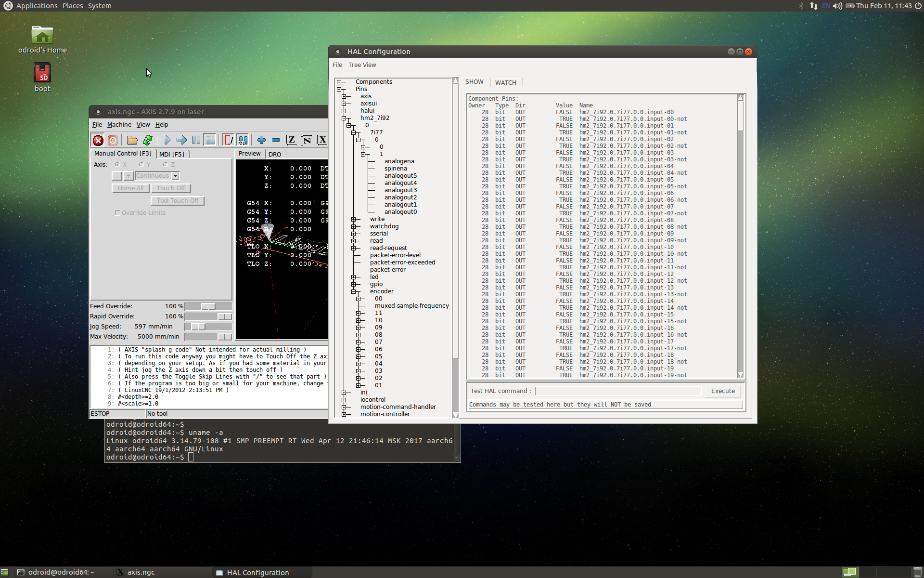The width and height of the screenshot is (924, 578).
Task: Click the Test HAL command input field
Action: [x=618, y=391]
